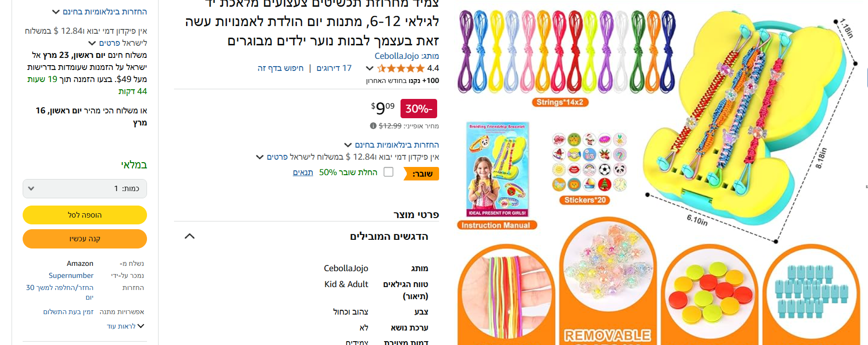
Task: Click the star rating icons
Action: (x=401, y=68)
